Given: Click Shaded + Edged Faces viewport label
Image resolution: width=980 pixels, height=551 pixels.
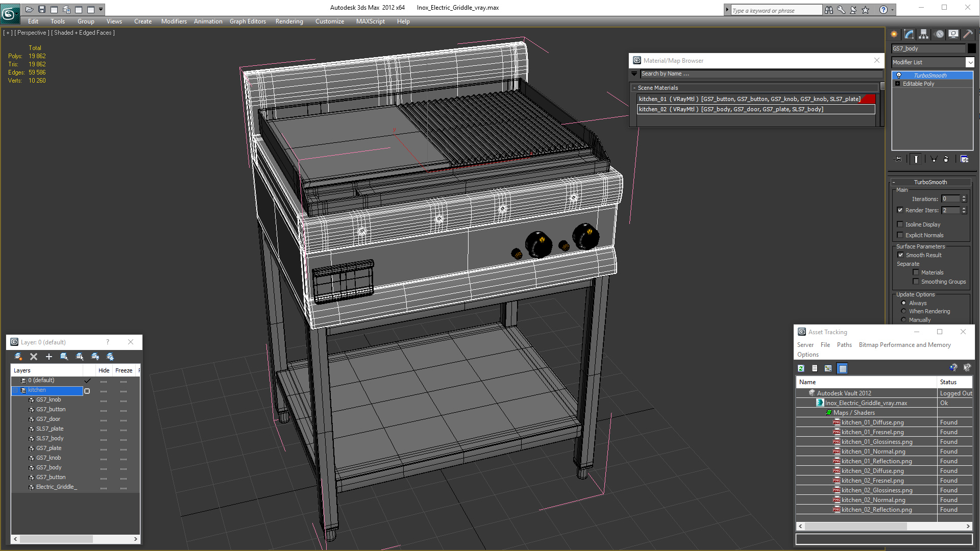Looking at the screenshot, I should click(x=84, y=33).
